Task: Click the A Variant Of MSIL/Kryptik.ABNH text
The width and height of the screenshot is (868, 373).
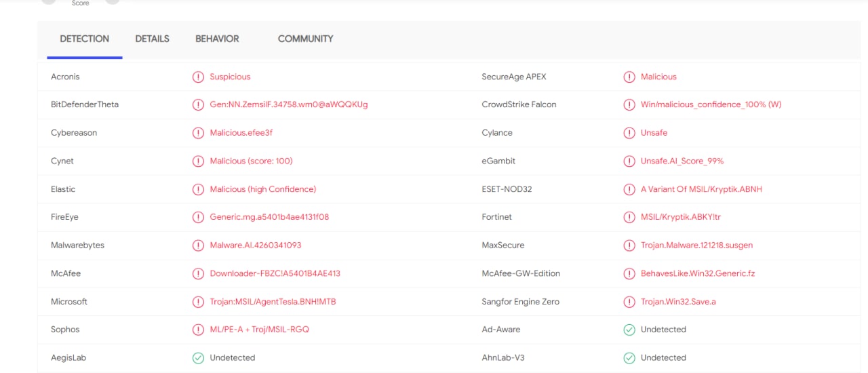Action: [701, 189]
